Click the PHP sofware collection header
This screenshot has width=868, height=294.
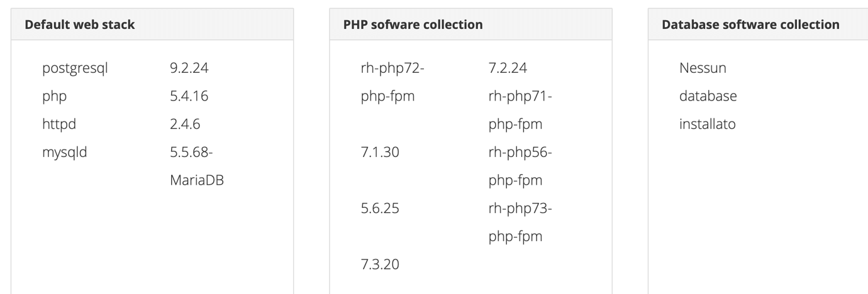tap(470, 24)
